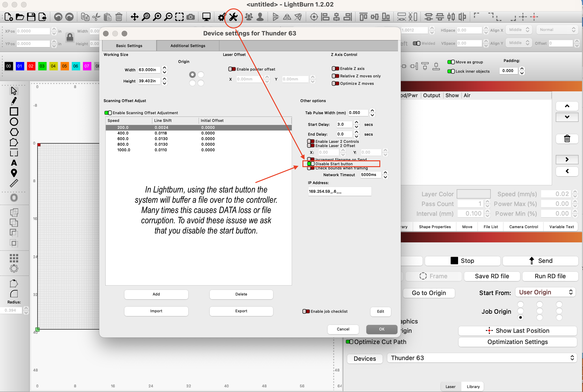
Task: Delete layer with Cuts panel trash icon
Action: [567, 138]
